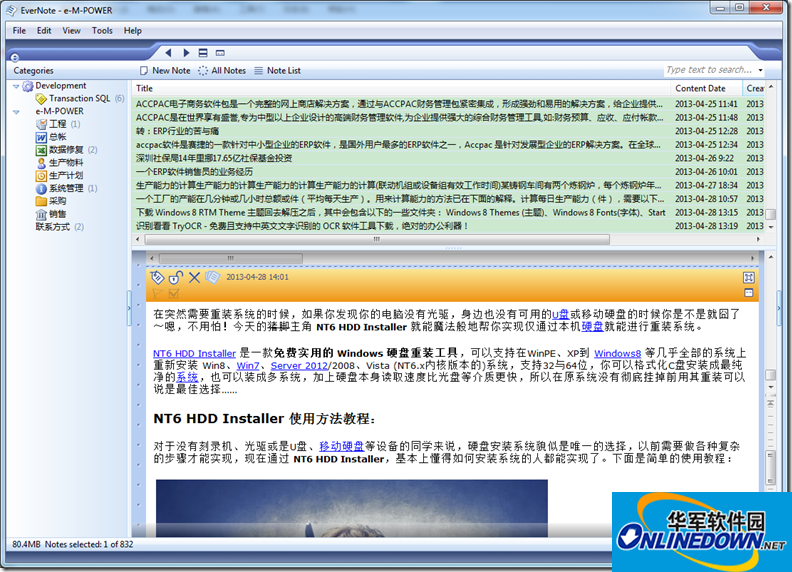Sort by Content Date column header
Image resolution: width=792 pixels, height=572 pixels.
point(707,88)
